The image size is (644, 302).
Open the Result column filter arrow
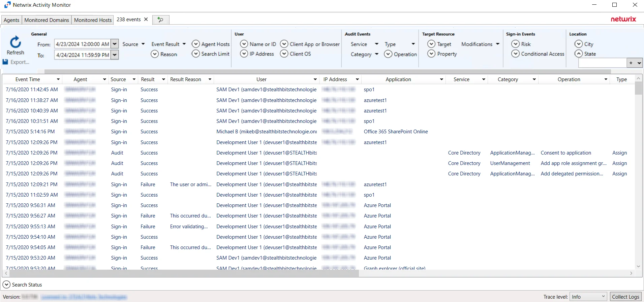click(163, 79)
